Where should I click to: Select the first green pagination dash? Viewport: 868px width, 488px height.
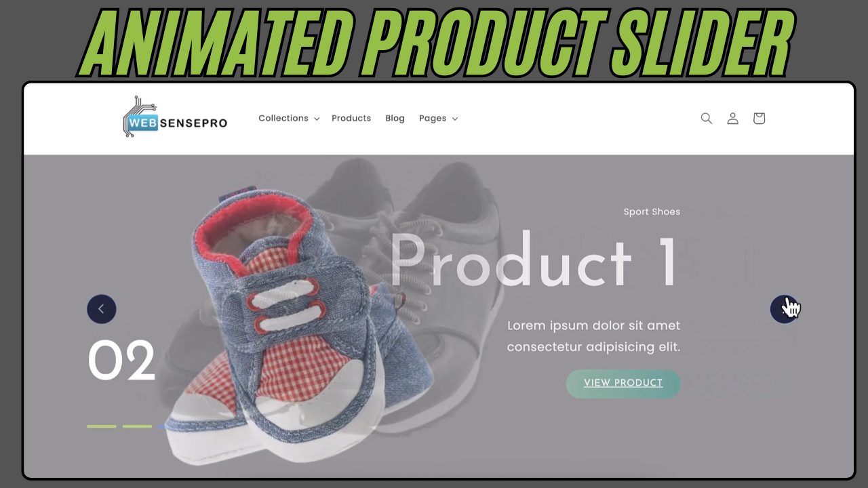(102, 426)
